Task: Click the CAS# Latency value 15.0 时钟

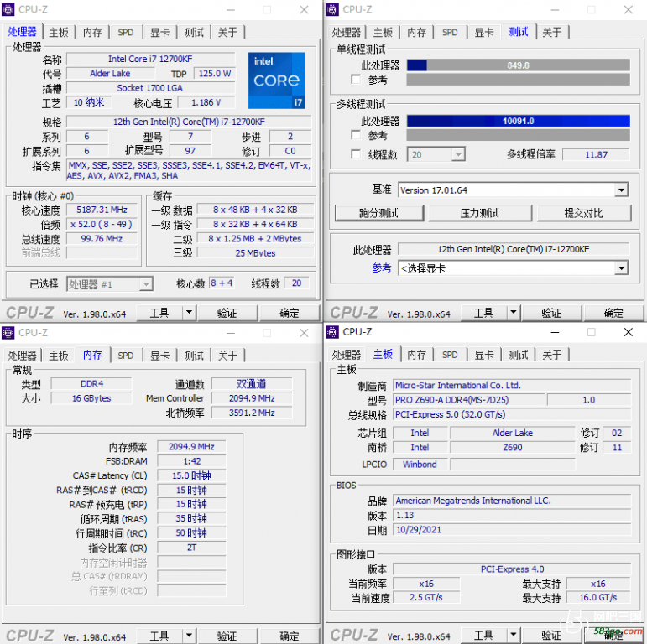Action: (191, 475)
